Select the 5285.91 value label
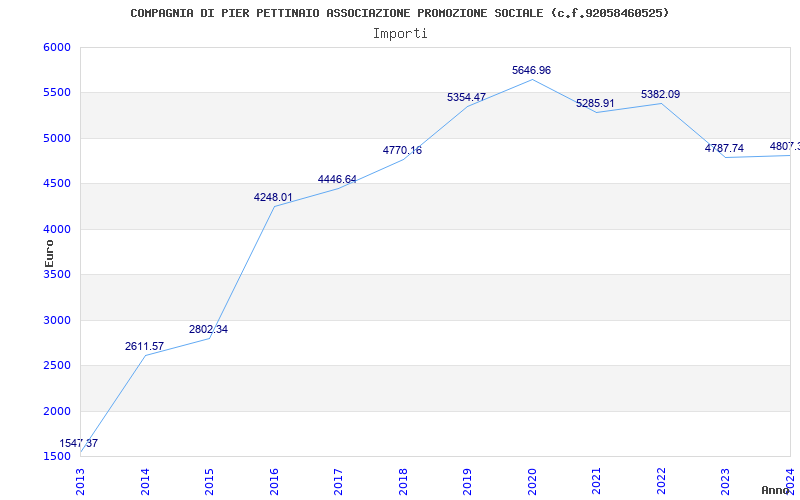This screenshot has width=800, height=500. pyautogui.click(x=595, y=104)
